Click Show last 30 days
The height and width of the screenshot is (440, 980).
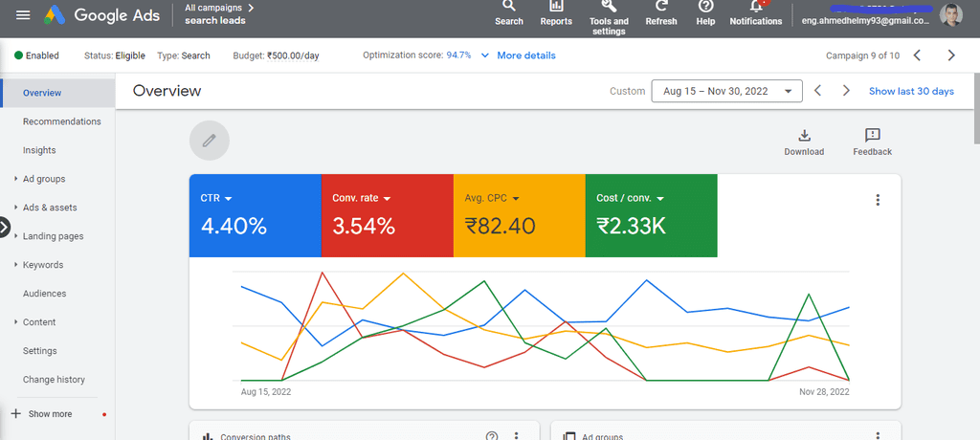[x=911, y=91]
